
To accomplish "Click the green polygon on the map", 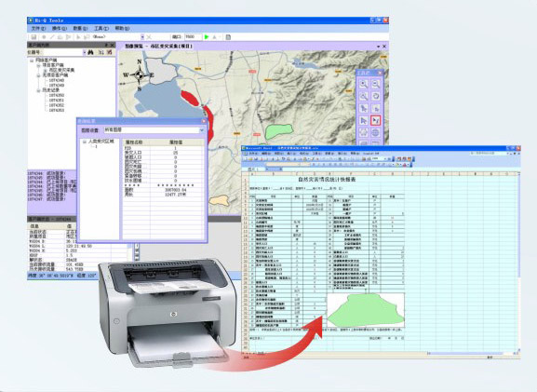I will pyautogui.click(x=279, y=131).
